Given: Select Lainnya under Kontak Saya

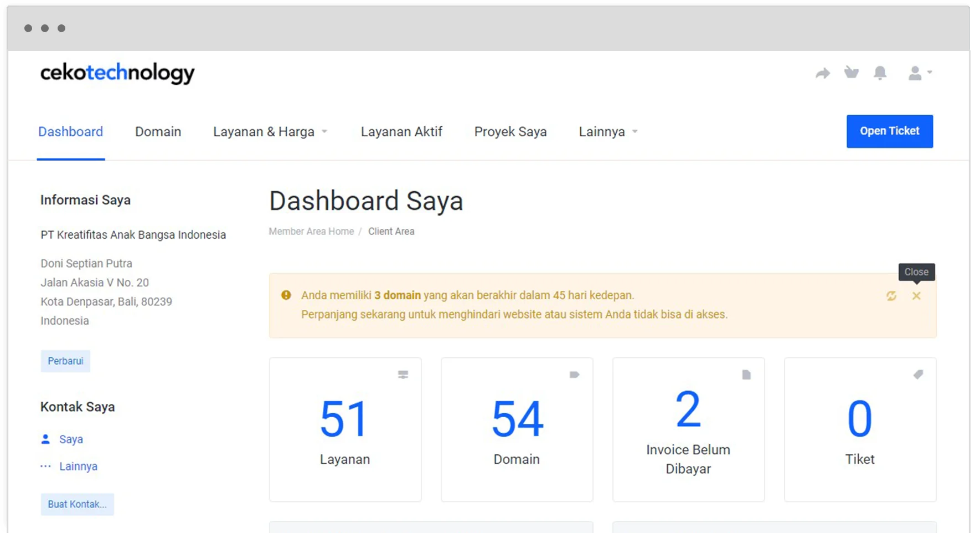Looking at the screenshot, I should [78, 466].
